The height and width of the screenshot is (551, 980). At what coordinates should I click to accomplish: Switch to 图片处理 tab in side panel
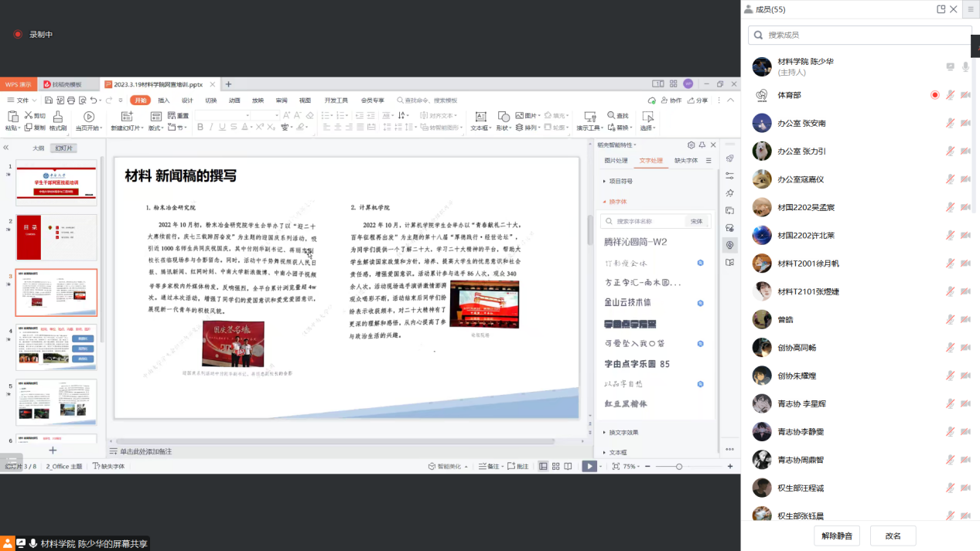tap(616, 161)
